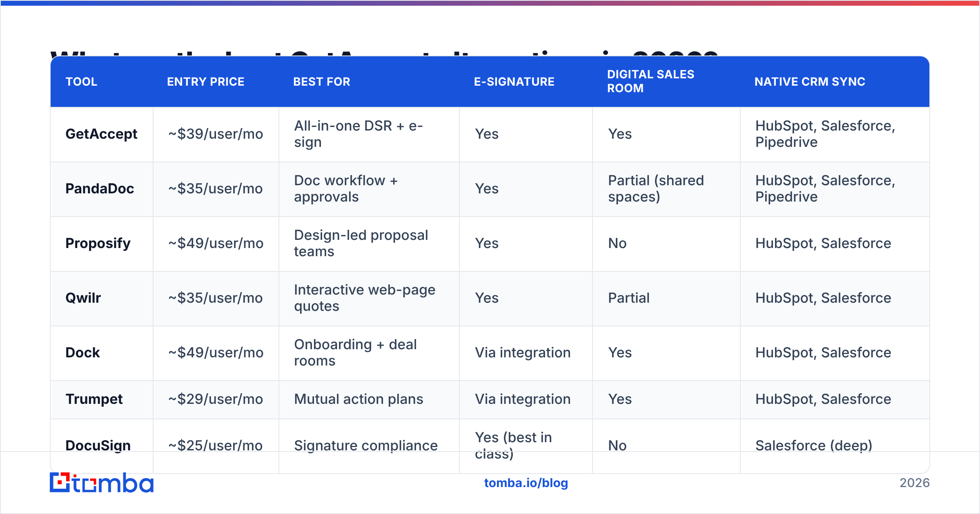Click the Qwilr tool name cell
This screenshot has width=980, height=514.
(102, 298)
